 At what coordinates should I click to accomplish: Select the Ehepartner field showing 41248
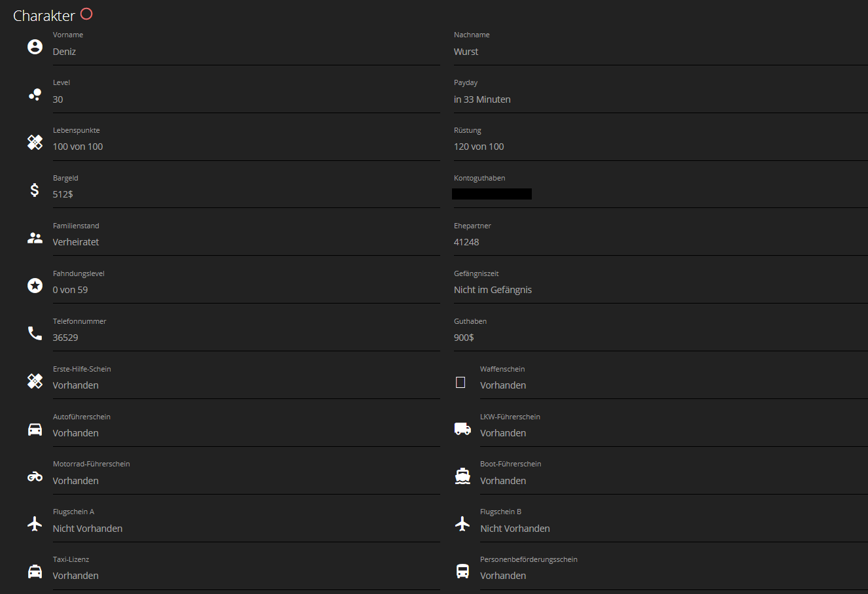tap(466, 242)
